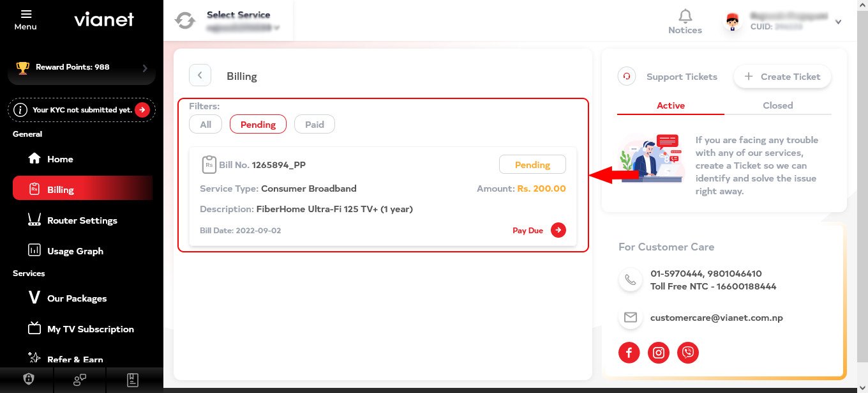
Task: Click Pay Due red arrow icon
Action: coord(558,230)
